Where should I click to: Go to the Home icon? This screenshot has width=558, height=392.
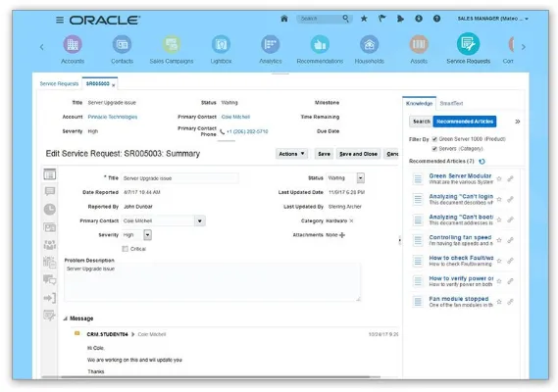pos(284,19)
